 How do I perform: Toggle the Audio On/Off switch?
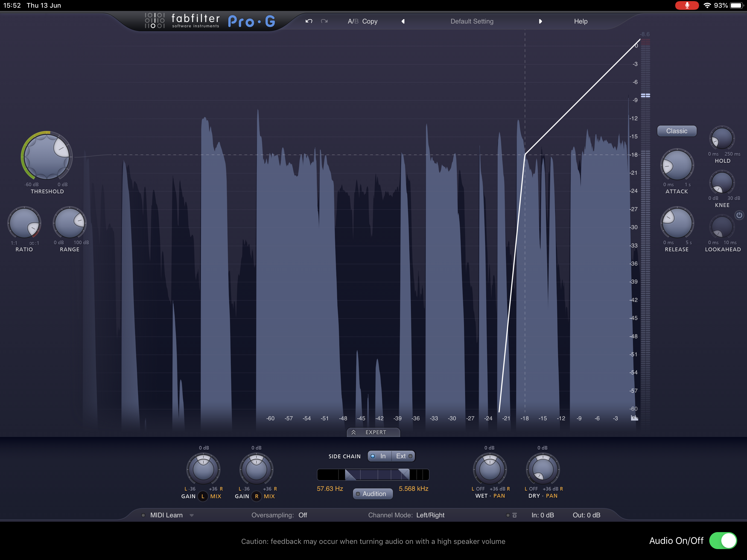[x=723, y=541]
